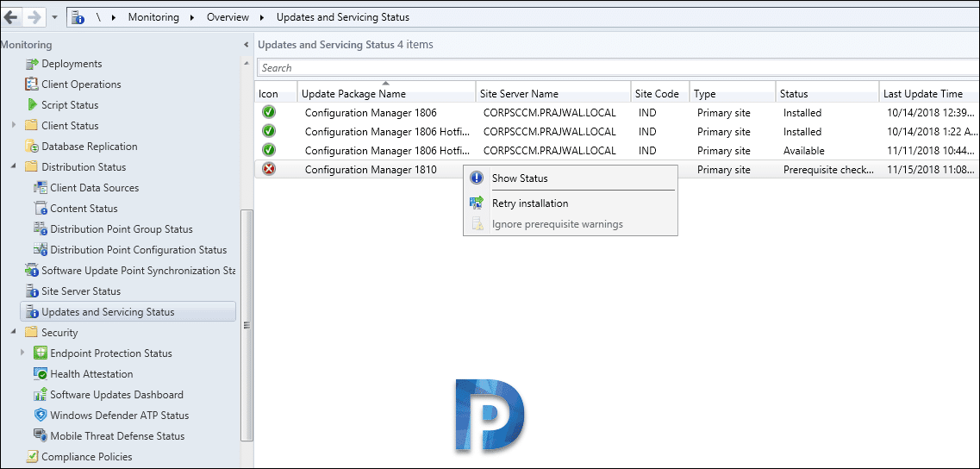Sort by Type column header
The height and width of the screenshot is (469, 980).
[x=733, y=94]
